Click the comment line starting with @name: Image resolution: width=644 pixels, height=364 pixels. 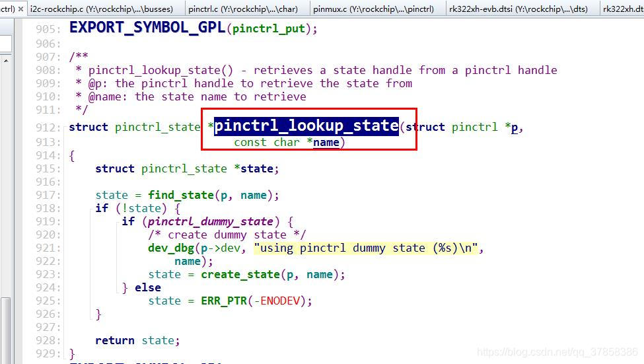[x=191, y=97]
